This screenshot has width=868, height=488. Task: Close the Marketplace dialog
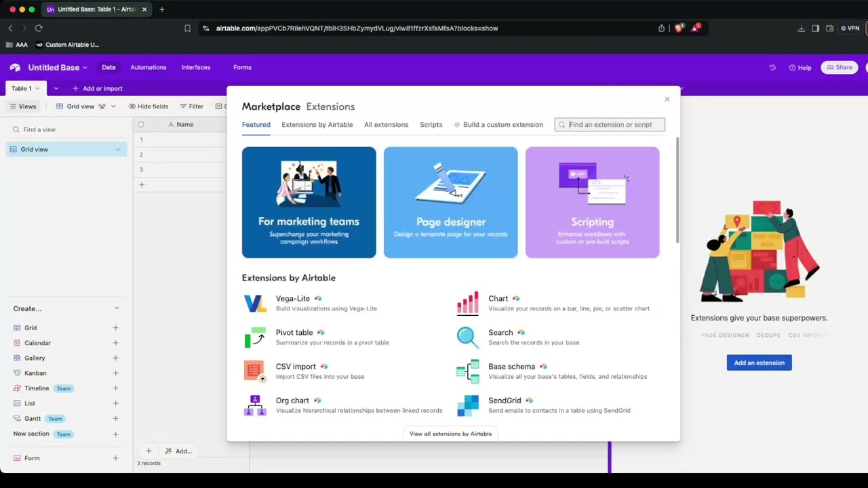(x=667, y=100)
